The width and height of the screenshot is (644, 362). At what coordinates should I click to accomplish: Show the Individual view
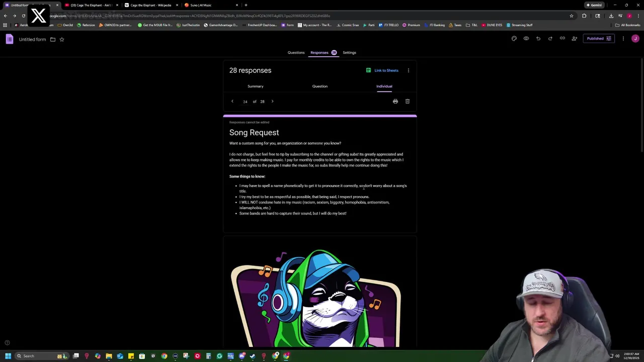point(384,86)
